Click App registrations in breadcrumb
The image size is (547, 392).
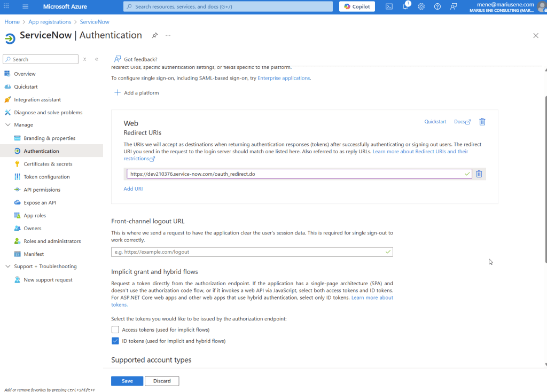pos(50,22)
